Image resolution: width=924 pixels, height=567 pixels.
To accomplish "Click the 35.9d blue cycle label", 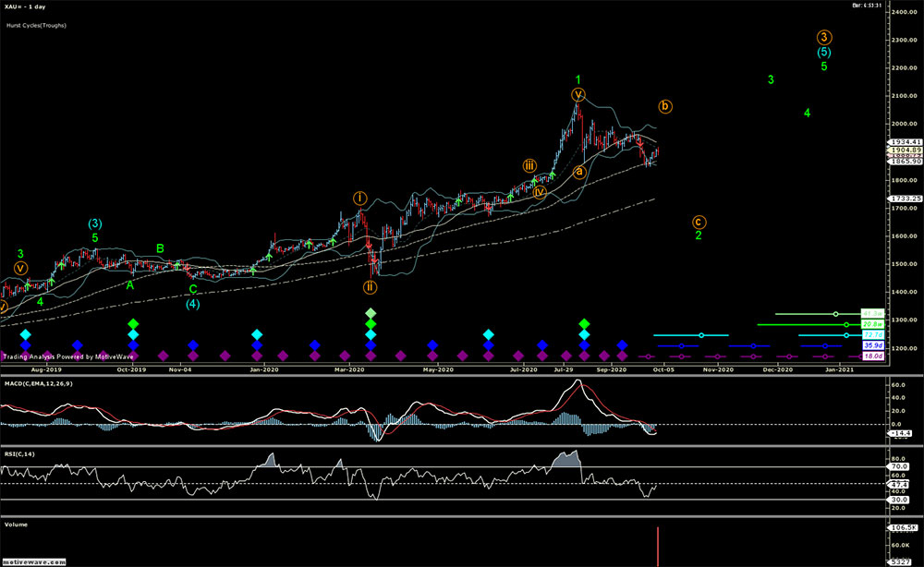I will pos(872,346).
